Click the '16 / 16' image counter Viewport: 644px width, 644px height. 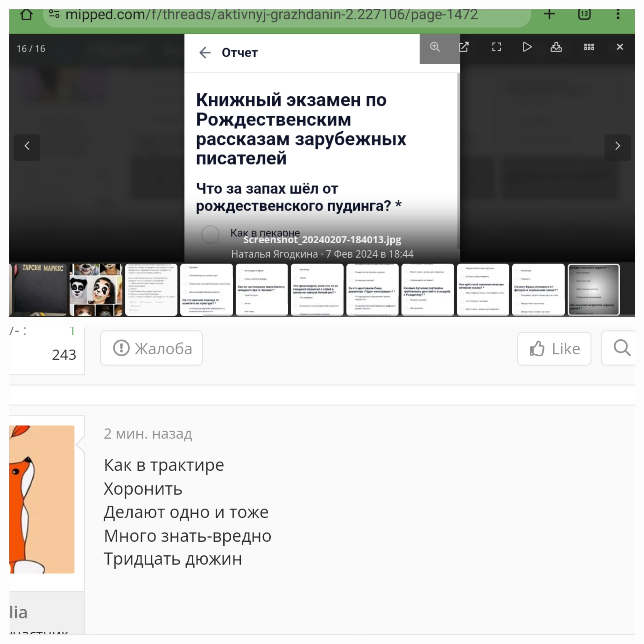point(31,49)
